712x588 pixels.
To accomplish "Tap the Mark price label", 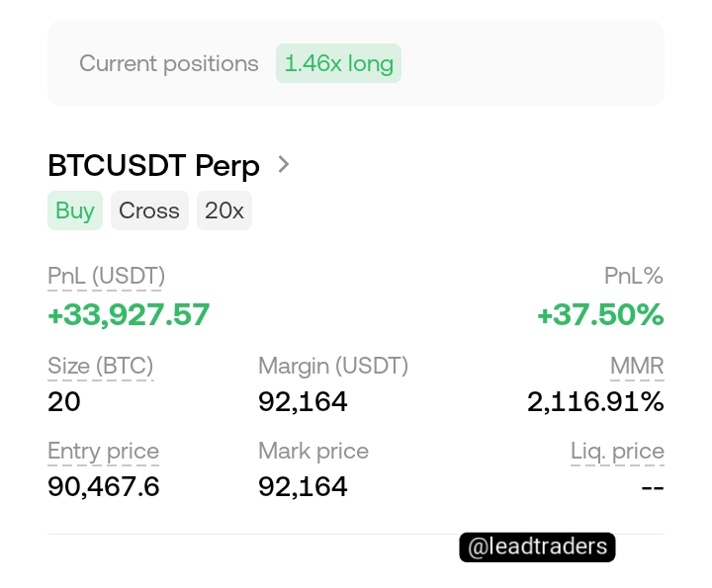I will pos(313,452).
